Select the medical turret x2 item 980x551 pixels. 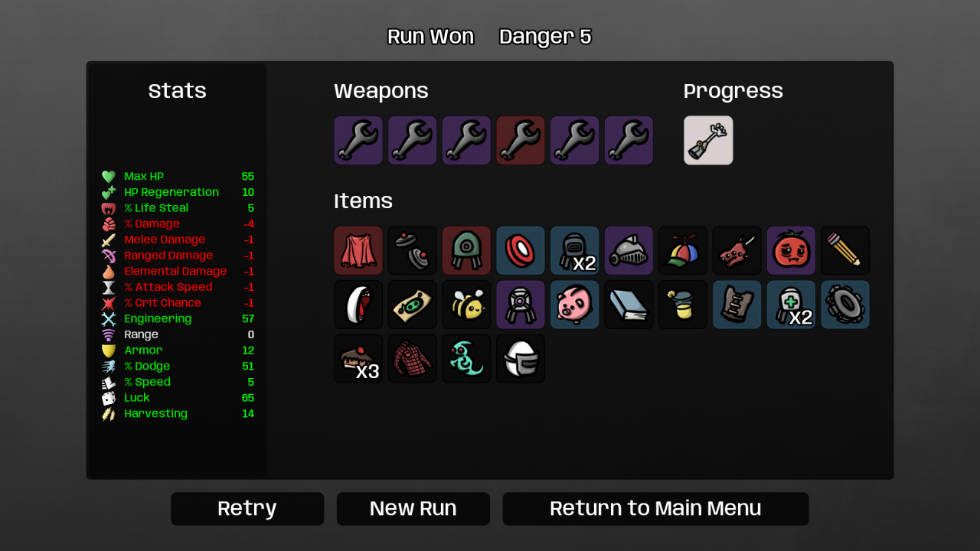[x=791, y=305]
